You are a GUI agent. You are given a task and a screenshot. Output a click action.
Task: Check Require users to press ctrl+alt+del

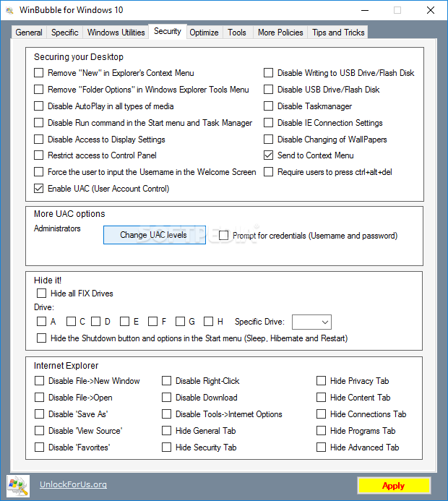click(268, 172)
